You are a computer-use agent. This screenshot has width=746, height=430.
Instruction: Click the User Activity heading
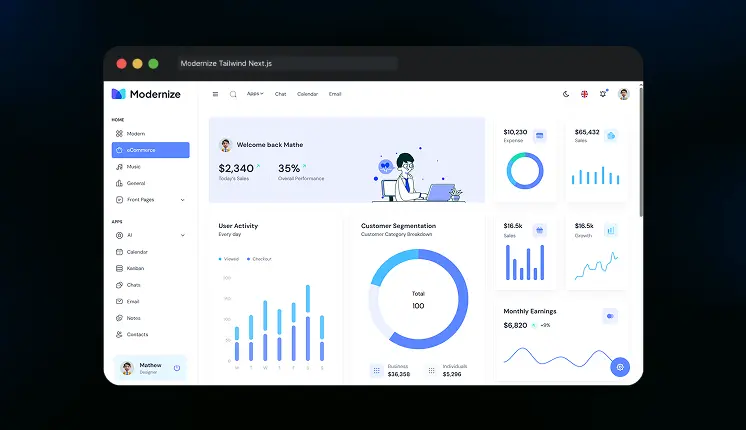click(x=238, y=226)
